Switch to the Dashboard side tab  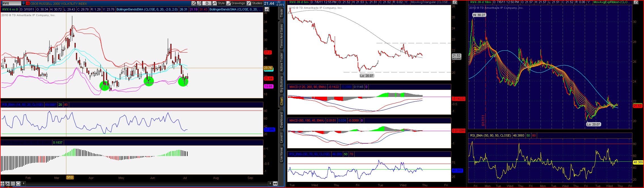[281, 120]
